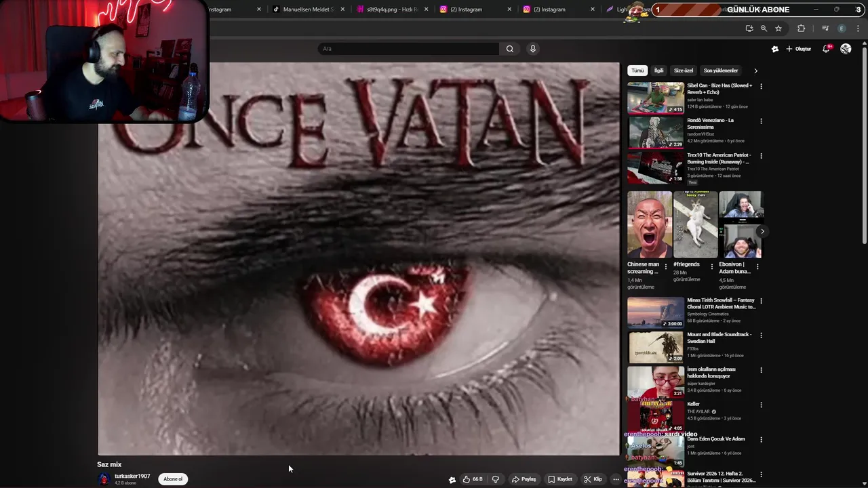Open the browser three-dot menu
Viewport: 868px width, 488px height.
[x=859, y=28]
